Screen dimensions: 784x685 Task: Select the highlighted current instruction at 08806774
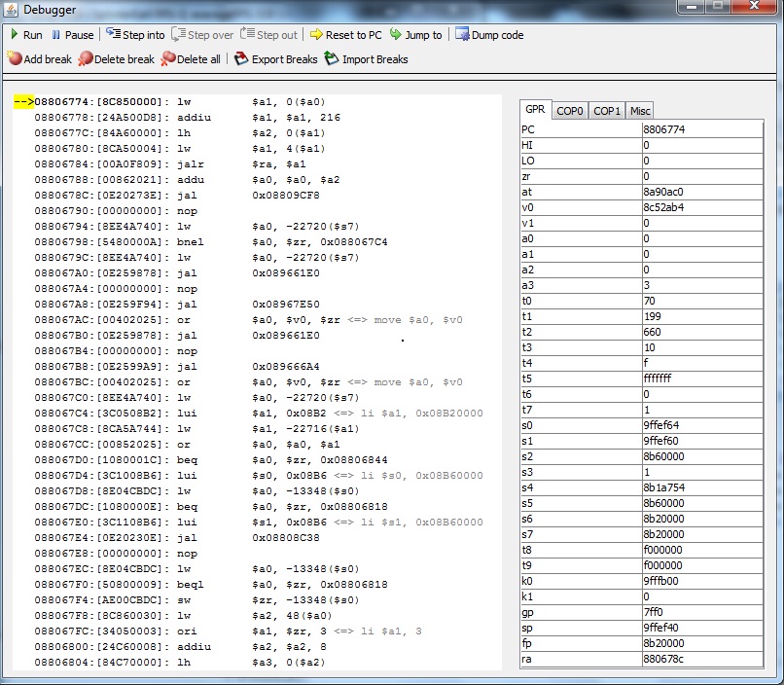pyautogui.click(x=195, y=101)
